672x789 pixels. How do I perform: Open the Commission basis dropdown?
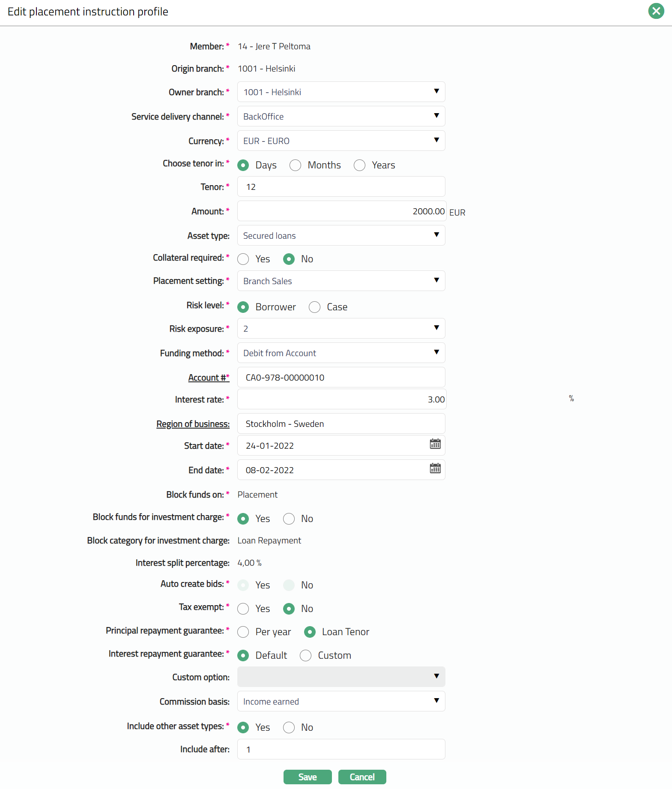point(341,702)
